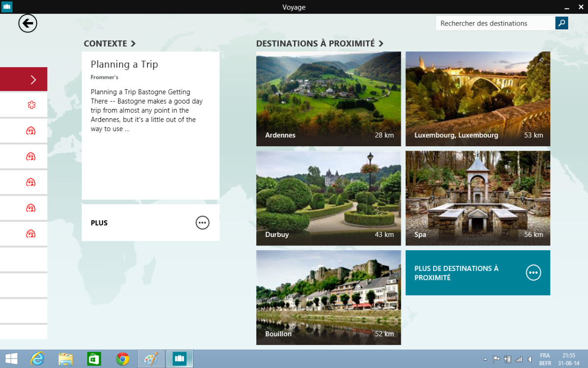Focus the Rechercher des destinations search field

click(495, 23)
